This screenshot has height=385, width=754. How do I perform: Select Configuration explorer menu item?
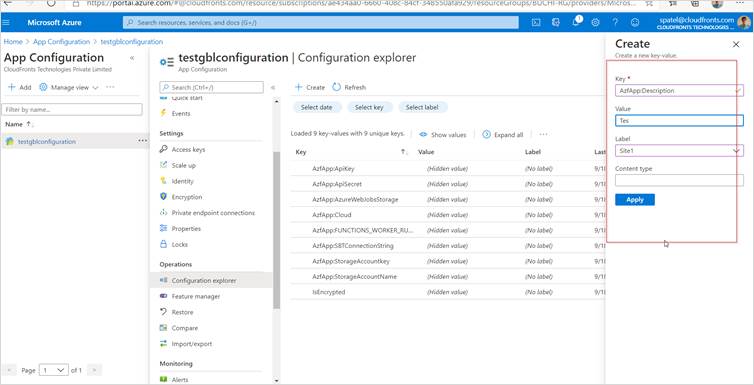(212, 280)
